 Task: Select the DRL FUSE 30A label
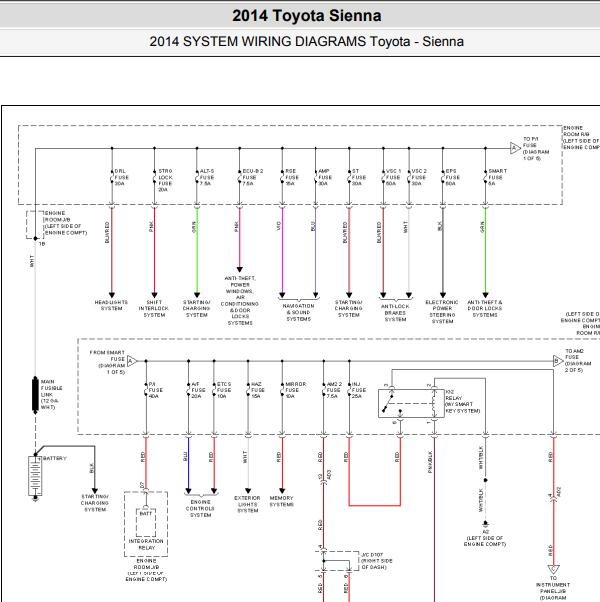(x=122, y=177)
